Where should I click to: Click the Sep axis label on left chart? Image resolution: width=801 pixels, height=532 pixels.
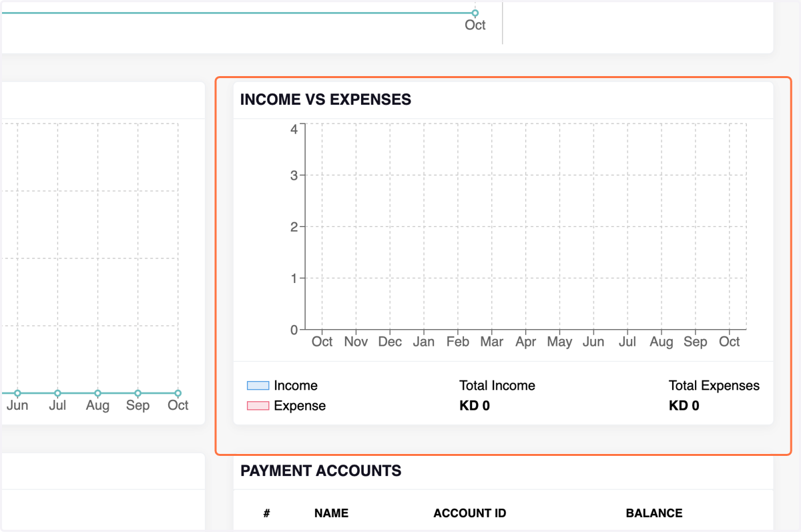tap(138, 406)
